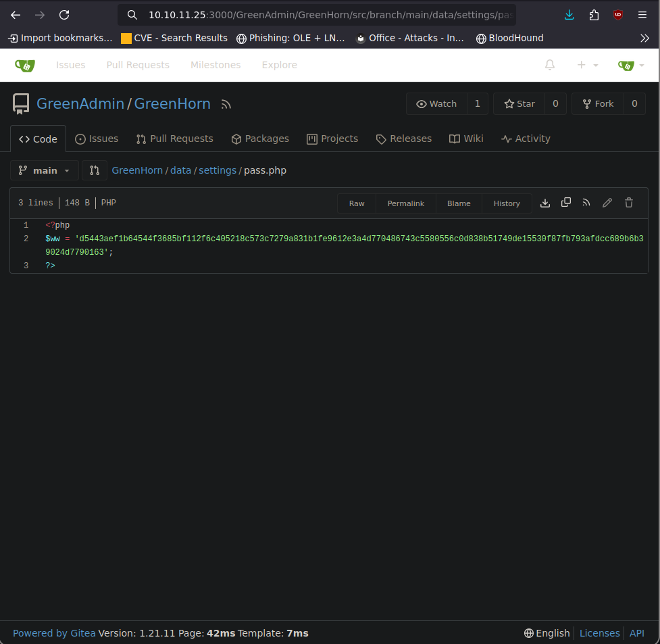Click the $ww hash string text
The width and height of the screenshot is (660, 644).
point(345,245)
